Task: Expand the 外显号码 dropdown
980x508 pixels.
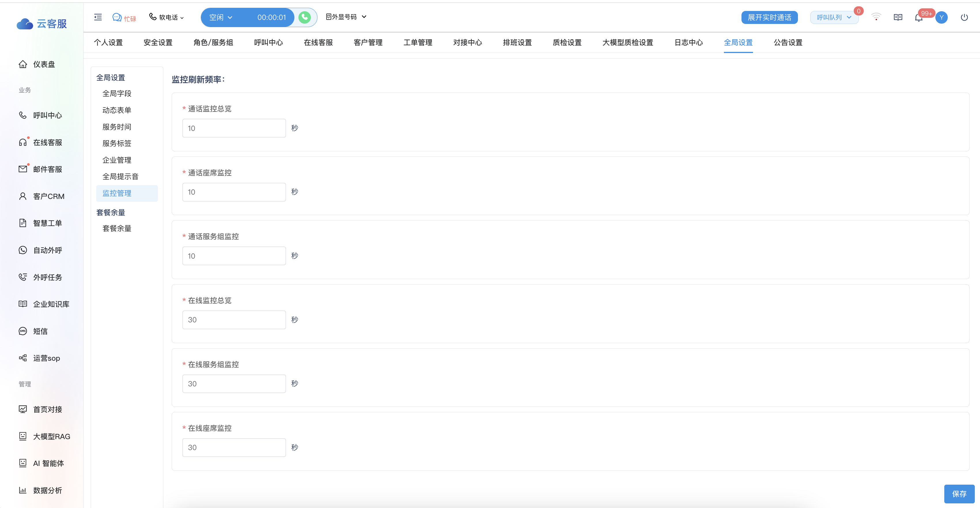Action: [346, 17]
